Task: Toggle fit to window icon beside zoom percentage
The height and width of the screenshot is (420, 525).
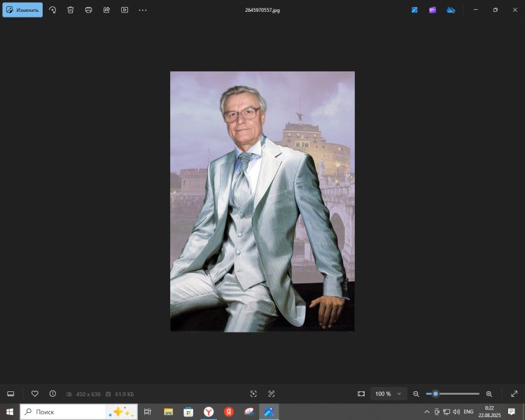Action: tap(361, 393)
